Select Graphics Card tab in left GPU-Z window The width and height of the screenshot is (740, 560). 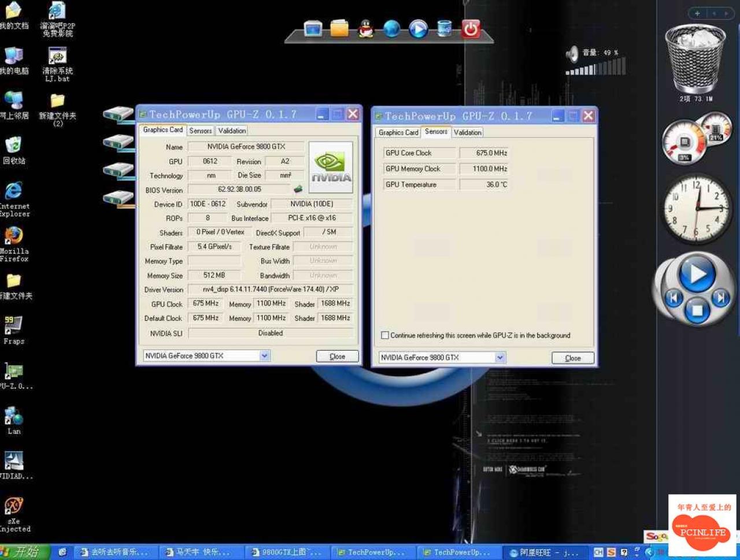163,130
